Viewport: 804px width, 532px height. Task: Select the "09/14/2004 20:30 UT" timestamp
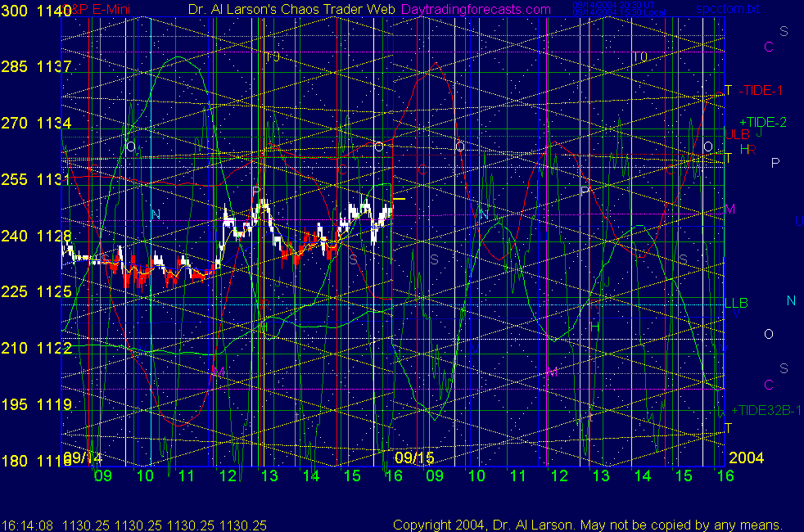(613, 5)
